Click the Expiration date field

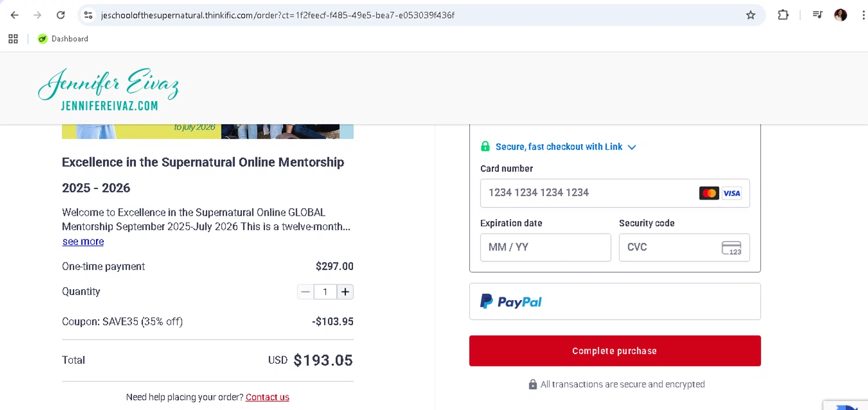[545, 248]
